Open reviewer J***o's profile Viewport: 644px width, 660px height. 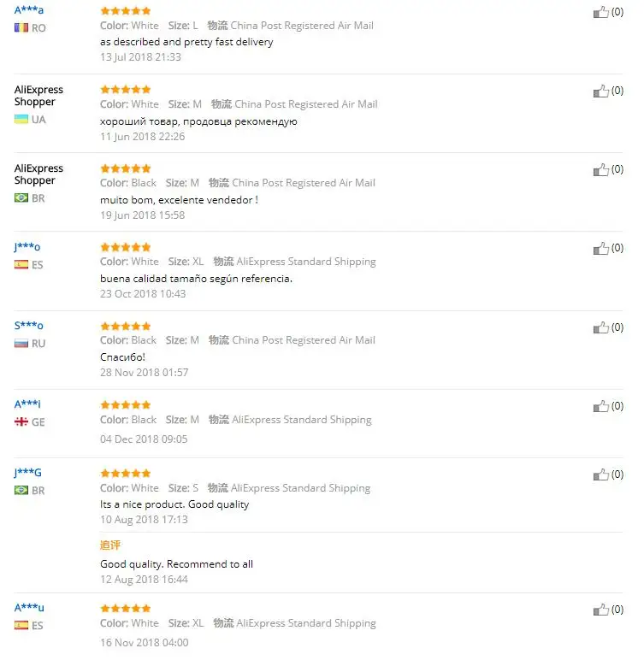pos(27,247)
